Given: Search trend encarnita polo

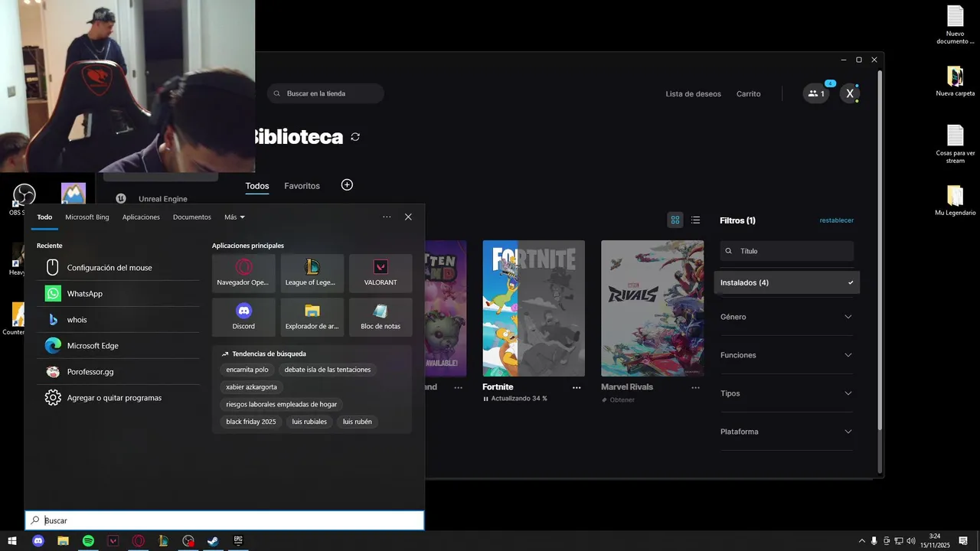Looking at the screenshot, I should click(247, 370).
